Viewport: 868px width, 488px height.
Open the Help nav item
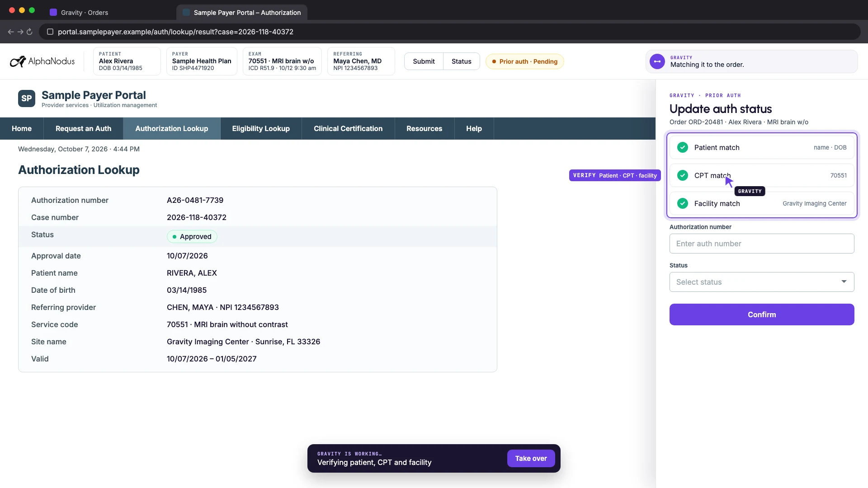click(x=474, y=128)
